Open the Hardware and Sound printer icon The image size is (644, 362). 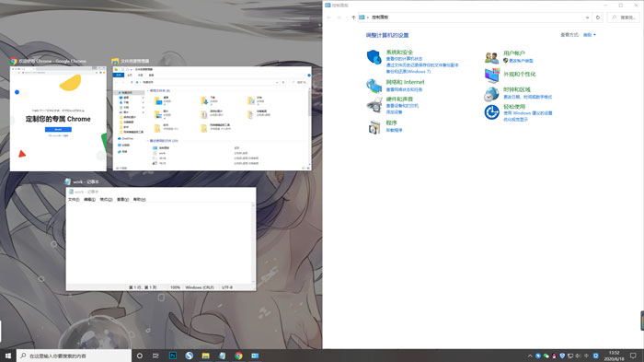374,105
